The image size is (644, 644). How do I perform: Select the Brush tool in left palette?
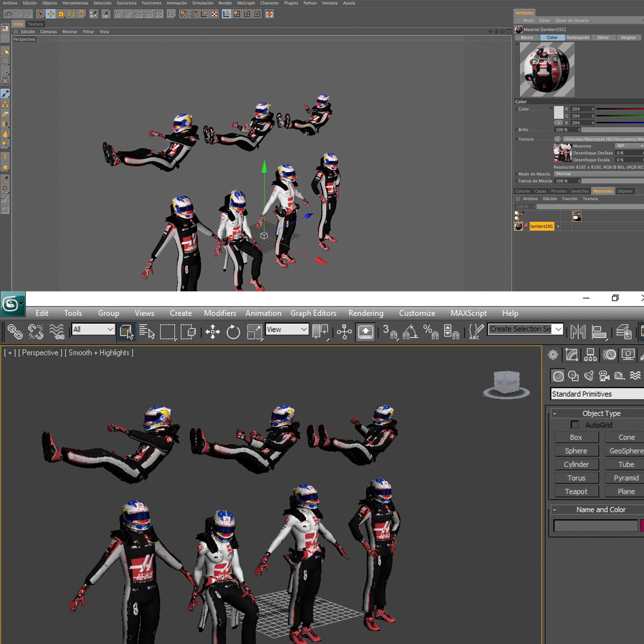pyautogui.click(x=5, y=94)
